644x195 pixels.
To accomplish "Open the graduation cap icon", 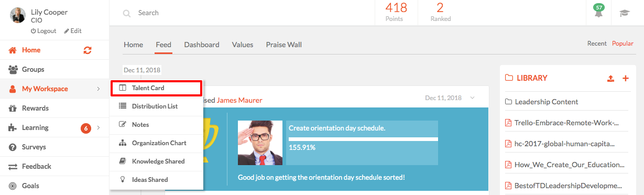I will (625, 13).
